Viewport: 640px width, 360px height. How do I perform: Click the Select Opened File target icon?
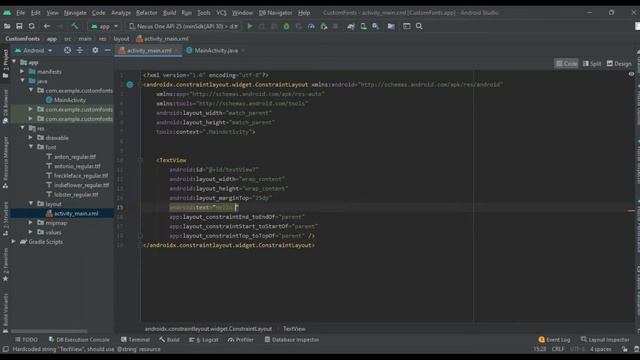click(67, 50)
